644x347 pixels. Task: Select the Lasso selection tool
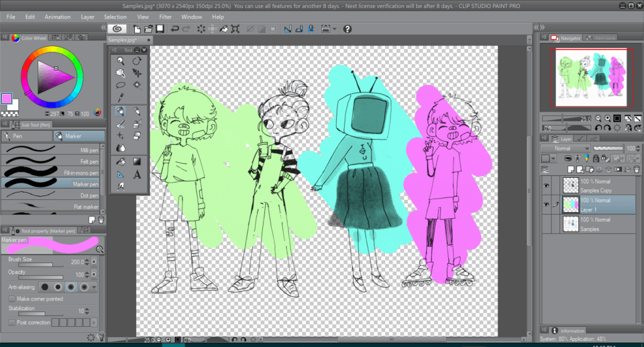point(121,85)
